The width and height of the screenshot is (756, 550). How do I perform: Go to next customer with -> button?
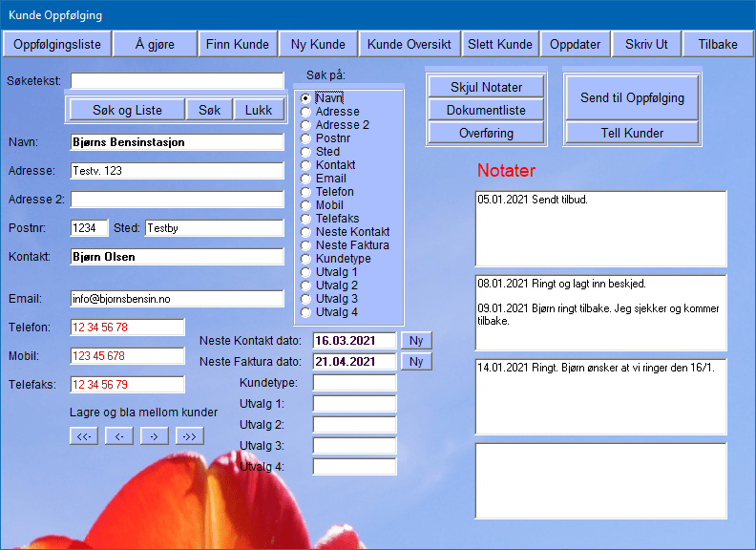155,436
